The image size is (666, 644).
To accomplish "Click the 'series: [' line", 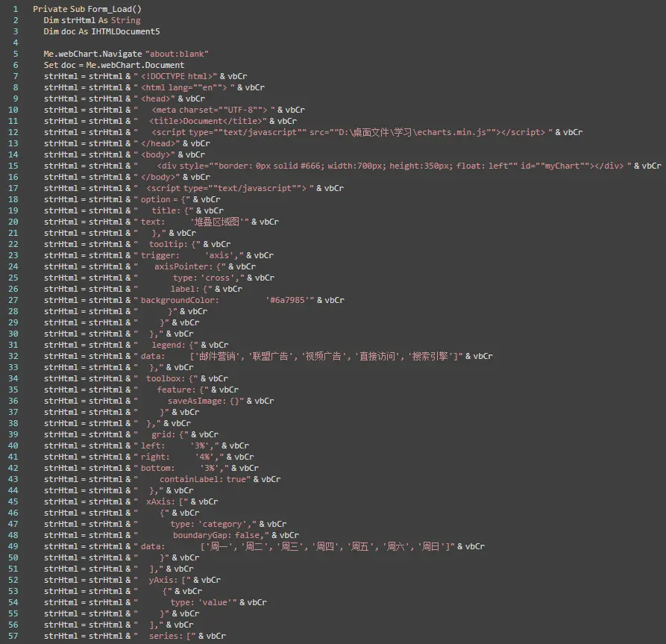I will (x=135, y=636).
